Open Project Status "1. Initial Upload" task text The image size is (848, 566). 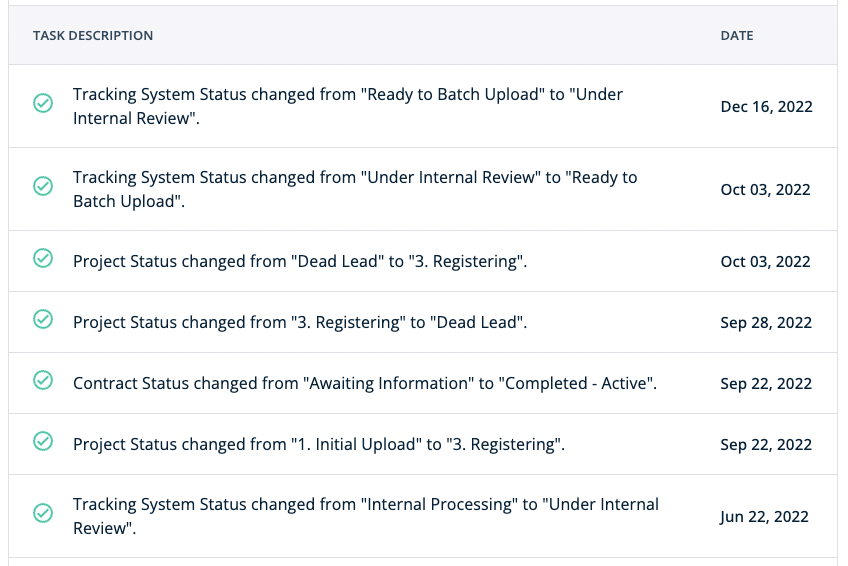click(319, 444)
